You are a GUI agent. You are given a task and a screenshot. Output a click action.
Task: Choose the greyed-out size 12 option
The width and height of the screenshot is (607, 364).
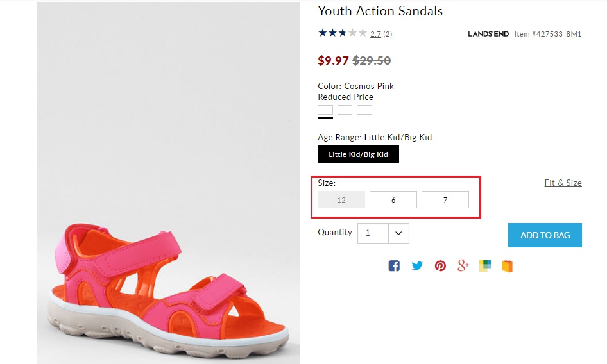tap(341, 200)
